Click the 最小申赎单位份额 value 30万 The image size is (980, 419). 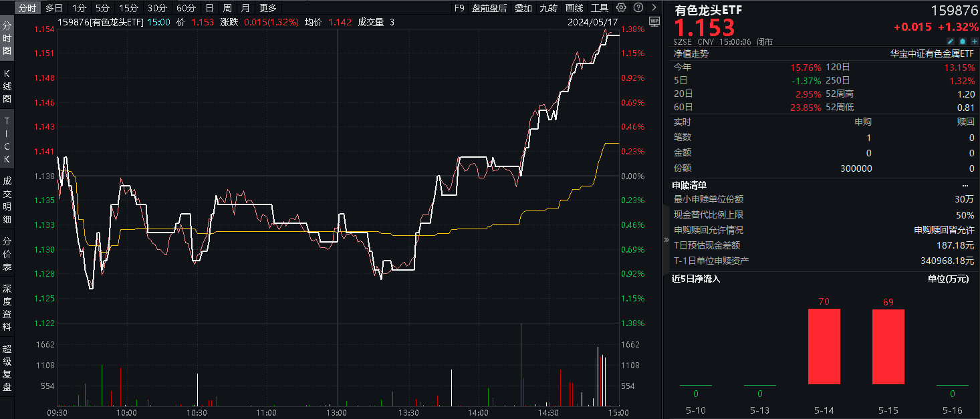(965, 199)
